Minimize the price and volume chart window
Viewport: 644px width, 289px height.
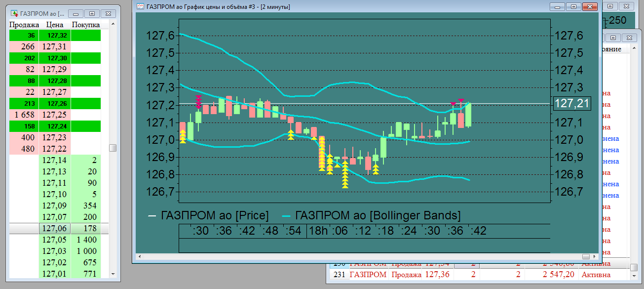pyautogui.click(x=558, y=7)
